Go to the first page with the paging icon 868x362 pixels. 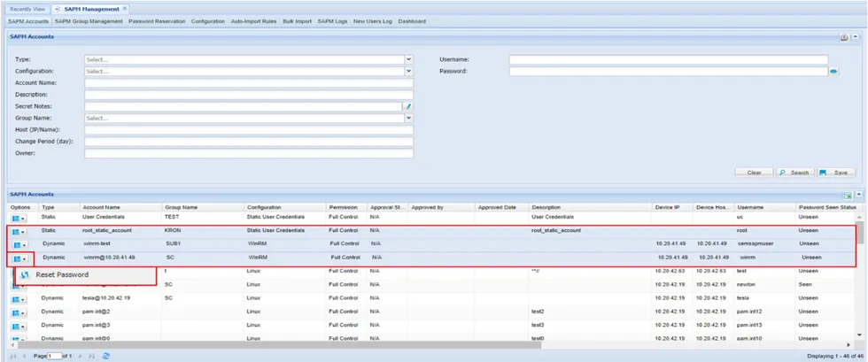[12, 355]
